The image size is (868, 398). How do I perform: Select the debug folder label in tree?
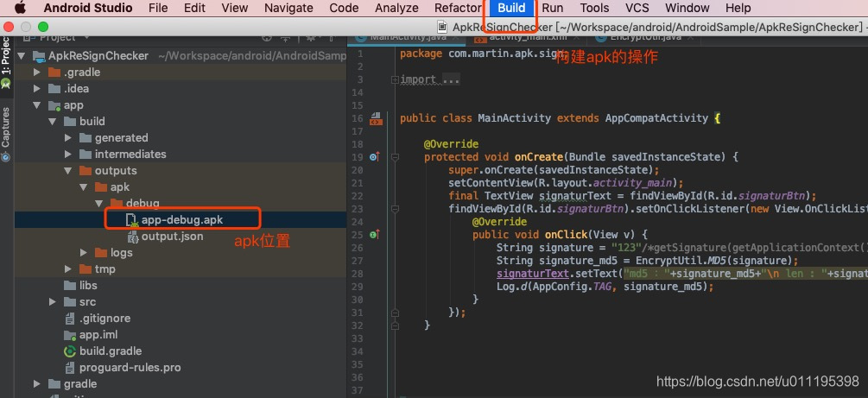(143, 203)
